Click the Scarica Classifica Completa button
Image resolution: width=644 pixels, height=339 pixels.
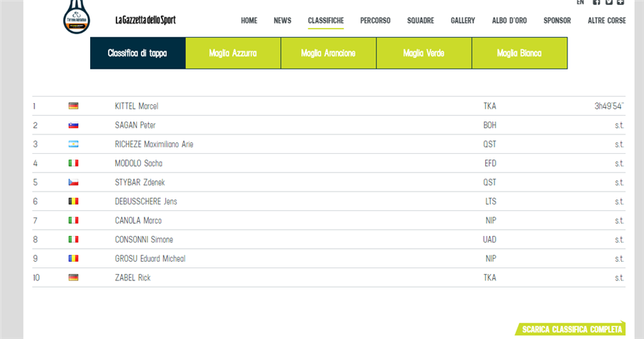coord(571,330)
